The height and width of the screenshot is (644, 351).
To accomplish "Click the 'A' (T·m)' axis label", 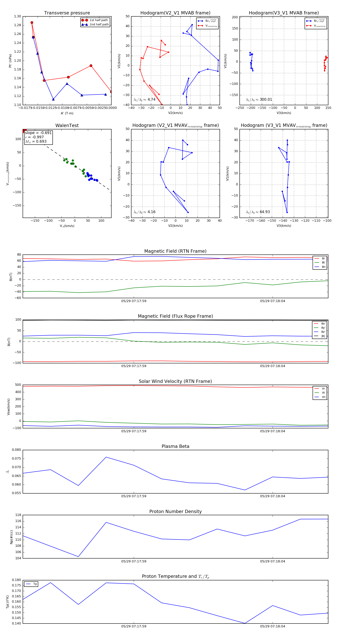I will (x=67, y=113).
